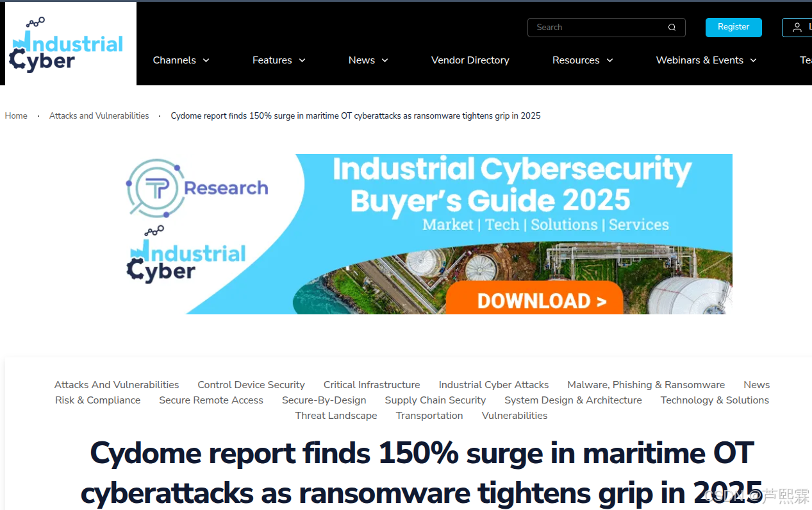Click the DOWNLOAD button in banner

534,300
